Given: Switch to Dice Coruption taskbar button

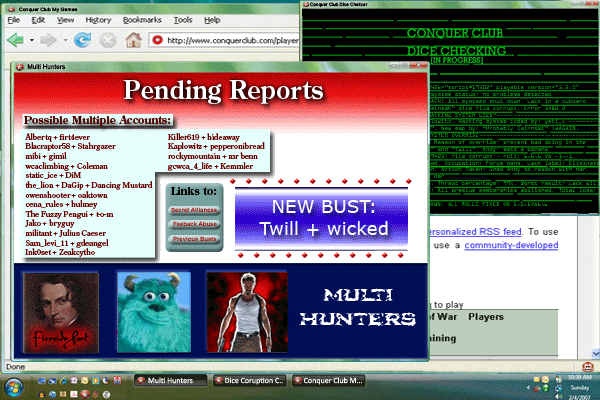Looking at the screenshot, I should coord(249,380).
